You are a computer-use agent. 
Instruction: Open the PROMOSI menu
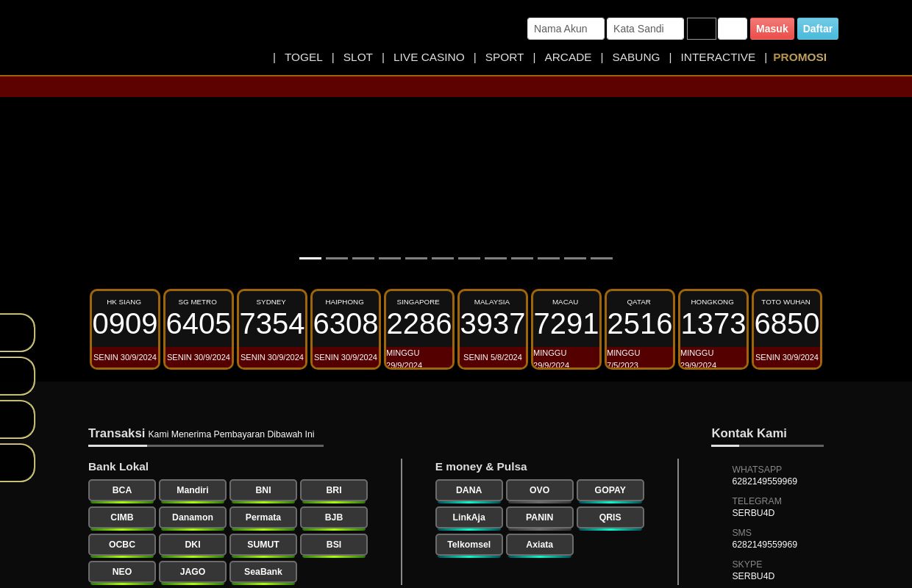coord(800,57)
